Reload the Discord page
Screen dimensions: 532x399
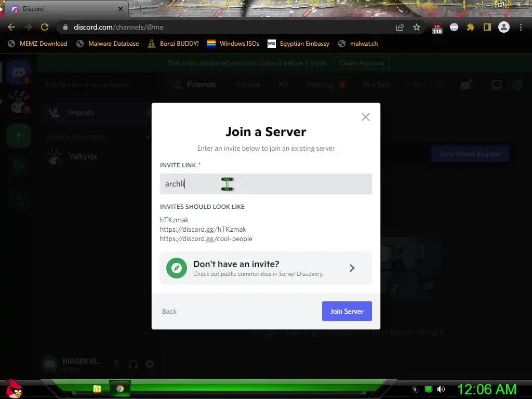[x=45, y=27]
